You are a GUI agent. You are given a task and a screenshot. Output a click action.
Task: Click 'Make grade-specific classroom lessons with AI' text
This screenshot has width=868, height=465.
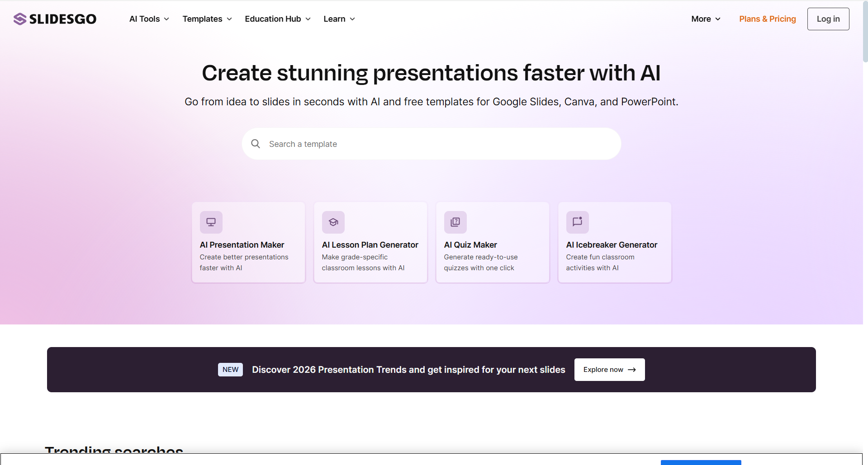coord(363,263)
